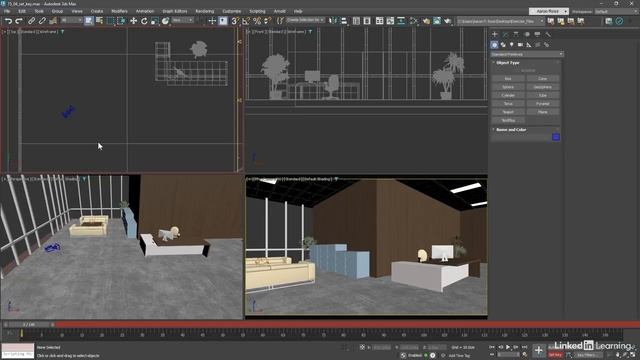The image size is (640, 360).
Task: Click the Redo arrow icon
Action: point(19,20)
